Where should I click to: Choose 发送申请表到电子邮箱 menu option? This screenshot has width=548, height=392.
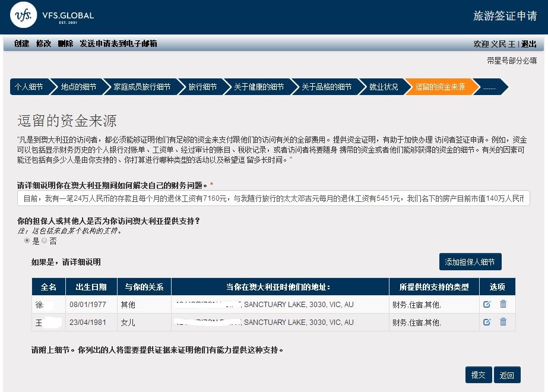tap(118, 44)
